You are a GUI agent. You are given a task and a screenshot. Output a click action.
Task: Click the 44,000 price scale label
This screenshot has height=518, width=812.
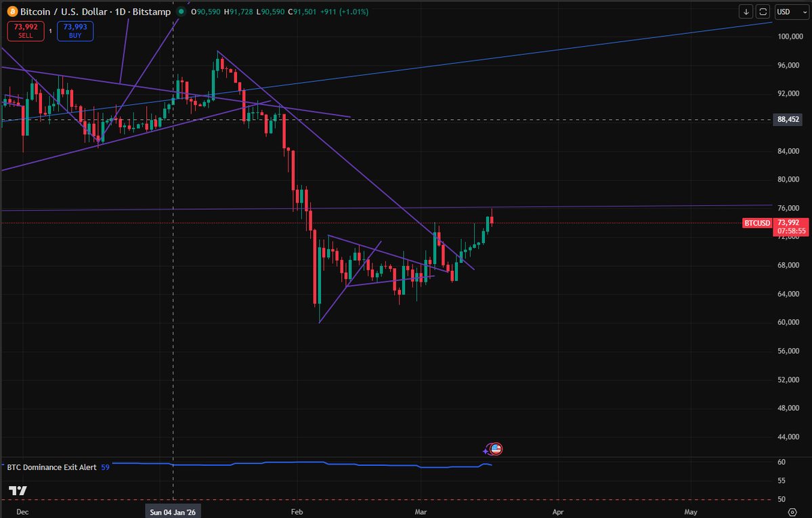[788, 437]
